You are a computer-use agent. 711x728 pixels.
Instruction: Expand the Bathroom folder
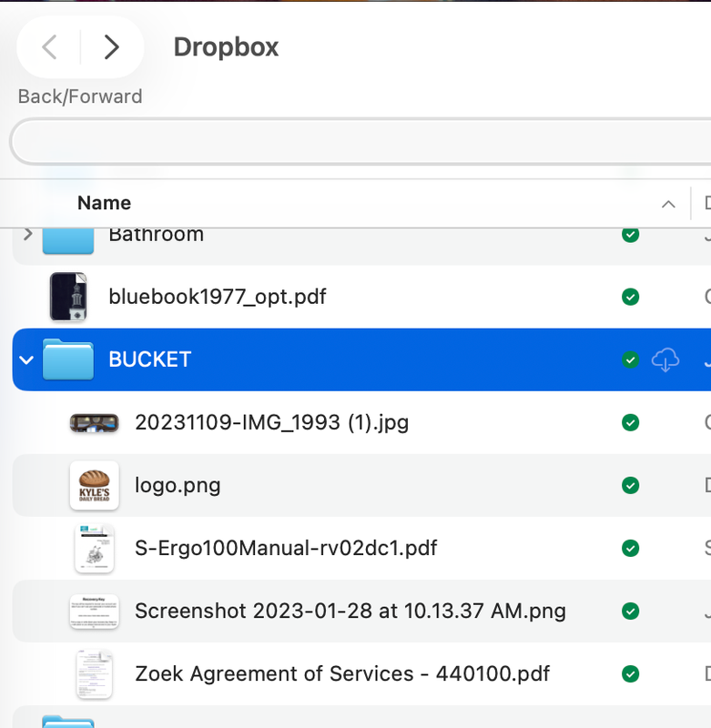tap(27, 235)
